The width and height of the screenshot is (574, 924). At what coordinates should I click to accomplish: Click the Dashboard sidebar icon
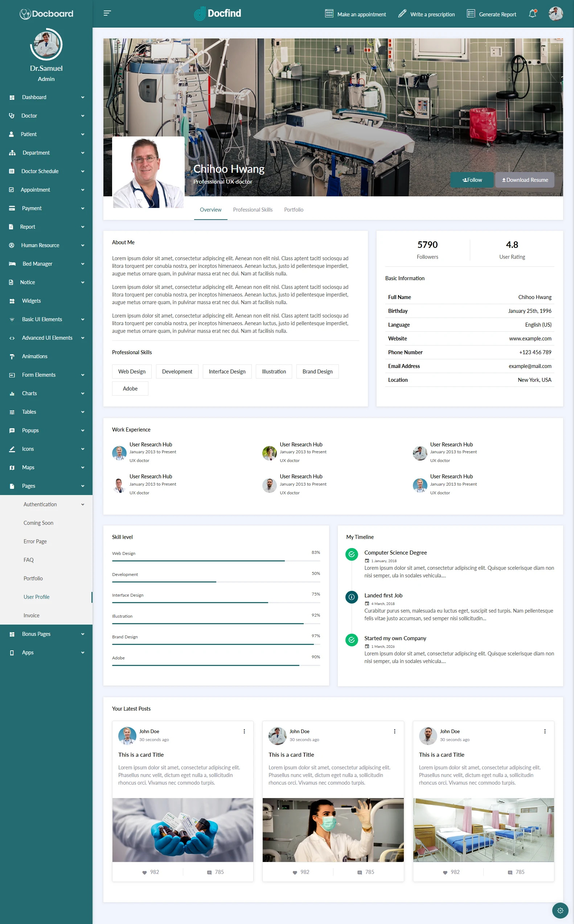pos(12,98)
